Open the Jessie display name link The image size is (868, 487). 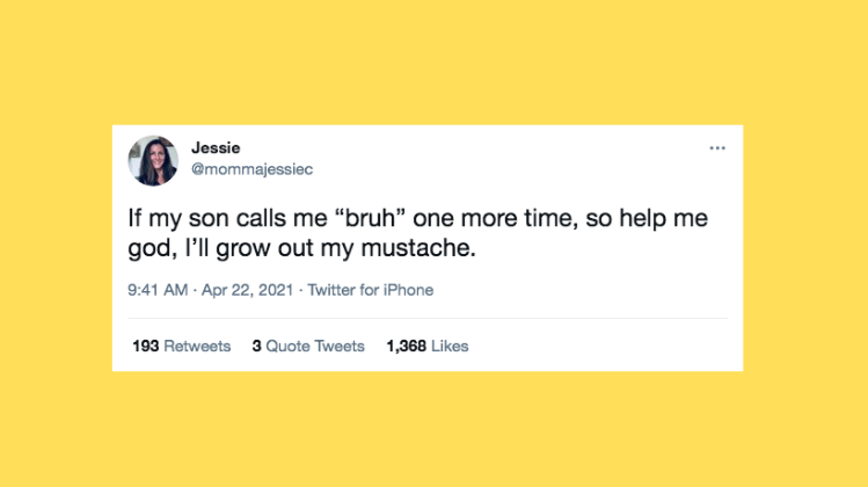[x=215, y=148]
